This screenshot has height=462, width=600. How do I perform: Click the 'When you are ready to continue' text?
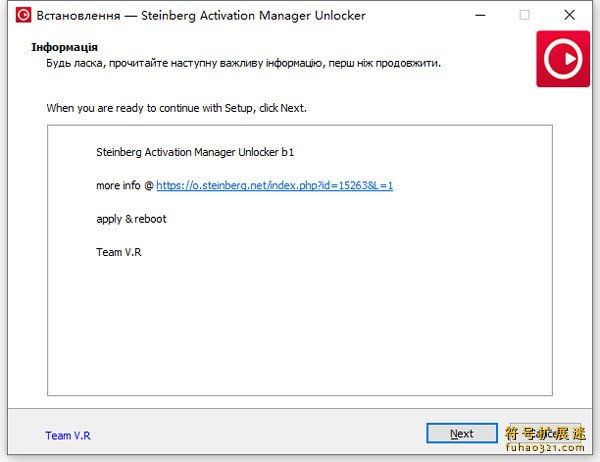(x=176, y=108)
